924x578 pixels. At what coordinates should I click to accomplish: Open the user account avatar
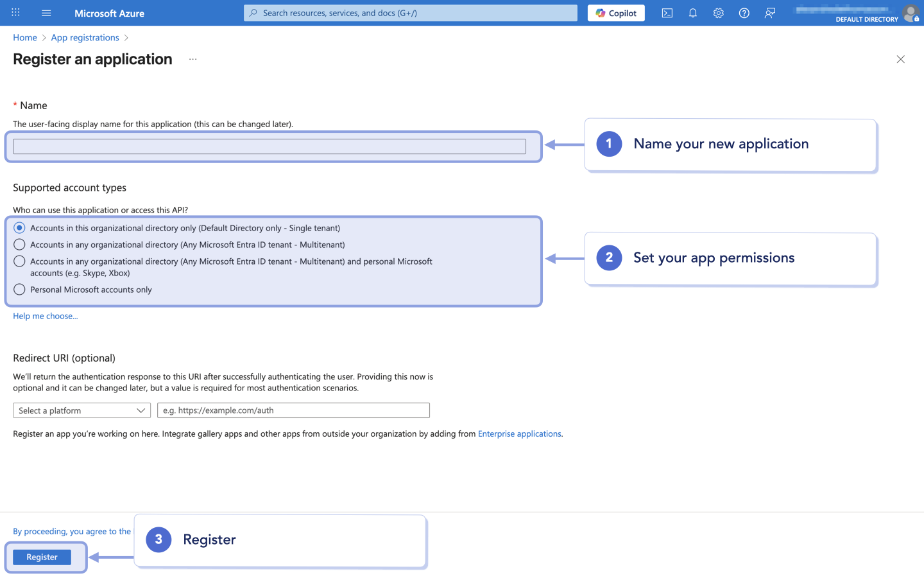tap(910, 13)
